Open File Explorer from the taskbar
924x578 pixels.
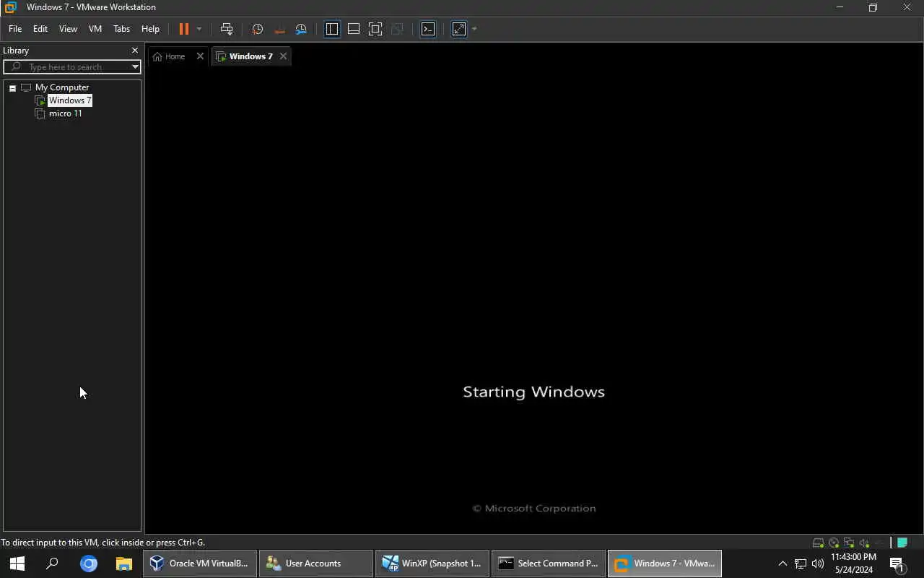[124, 564]
